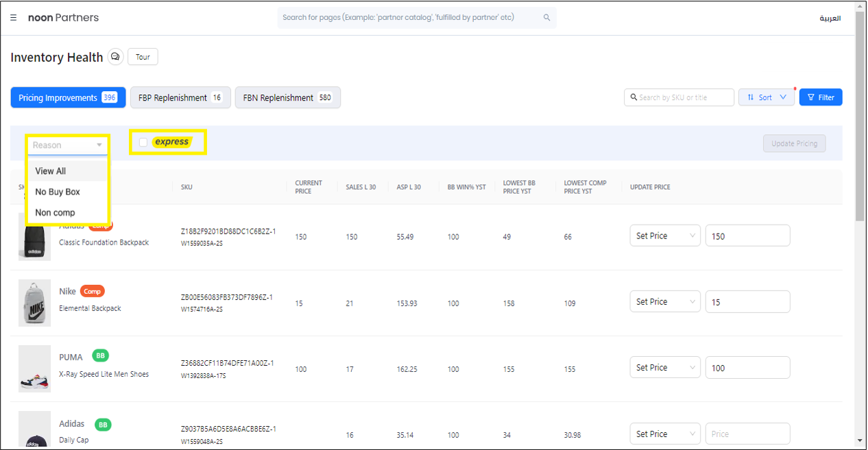Click the search magnifier icon in top bar
The width and height of the screenshot is (868, 450).
tap(547, 18)
